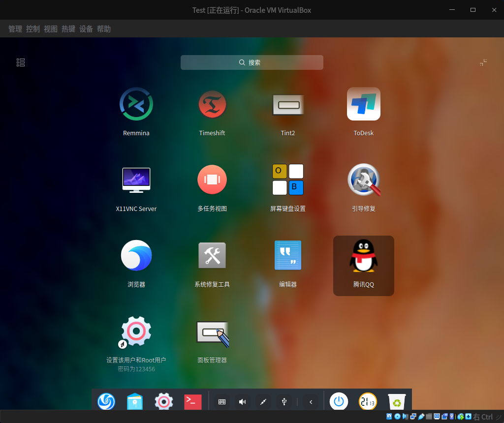Open the X11VNC Server app
Image resolution: width=504 pixels, height=423 pixels.
click(x=136, y=180)
